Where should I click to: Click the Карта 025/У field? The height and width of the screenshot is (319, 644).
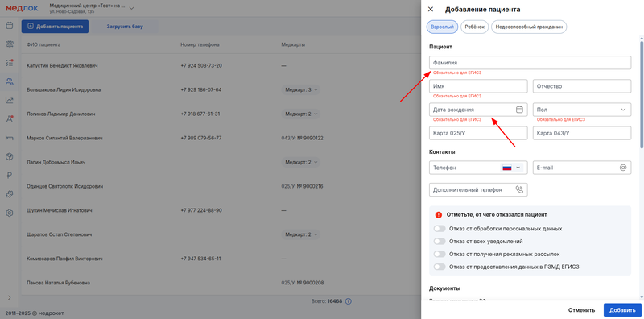coord(478,133)
